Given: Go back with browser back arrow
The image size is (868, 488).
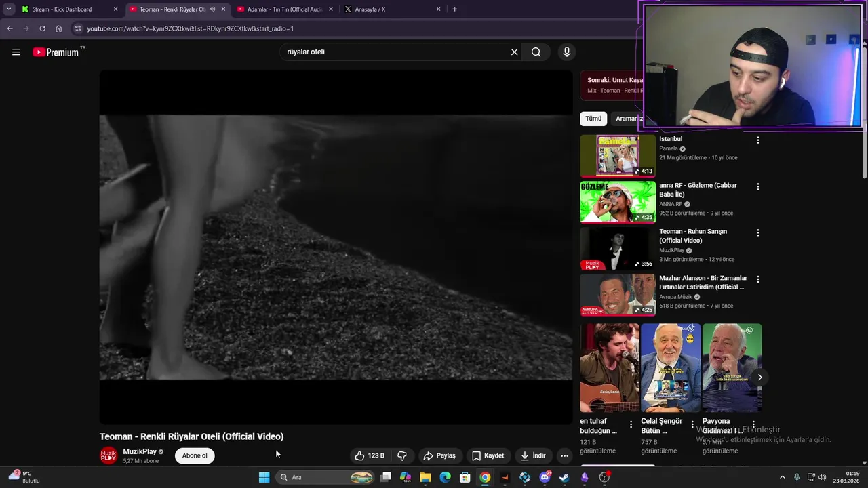Looking at the screenshot, I should tap(9, 28).
